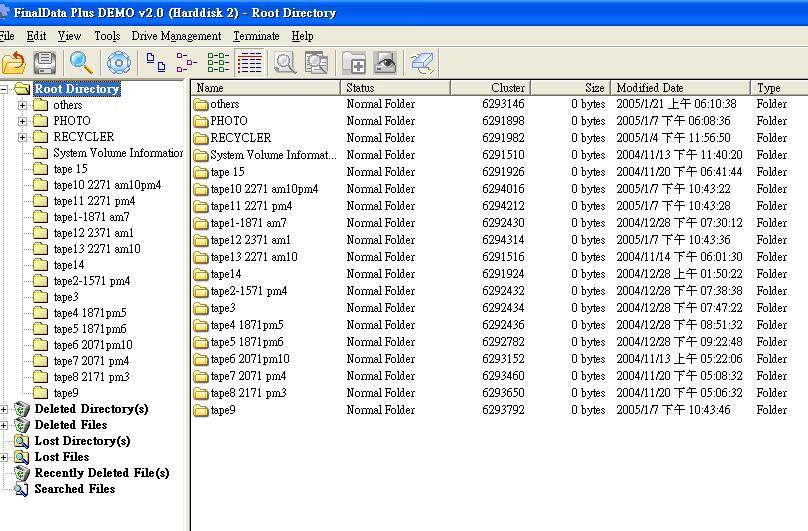Click the double-magnifier advanced search toolbar icon
Image resolution: width=808 pixels, height=531 pixels.
(316, 62)
